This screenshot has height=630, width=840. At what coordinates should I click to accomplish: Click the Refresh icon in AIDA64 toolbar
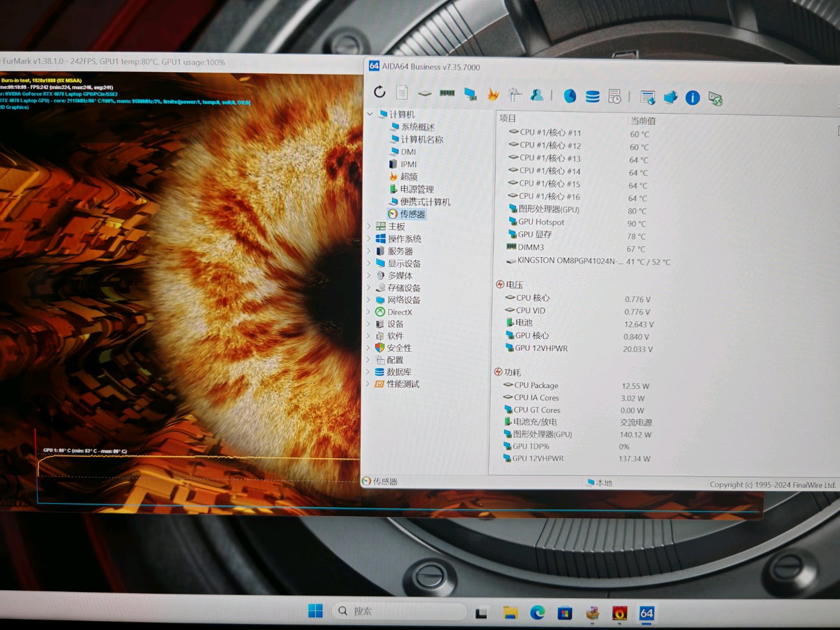(x=380, y=92)
